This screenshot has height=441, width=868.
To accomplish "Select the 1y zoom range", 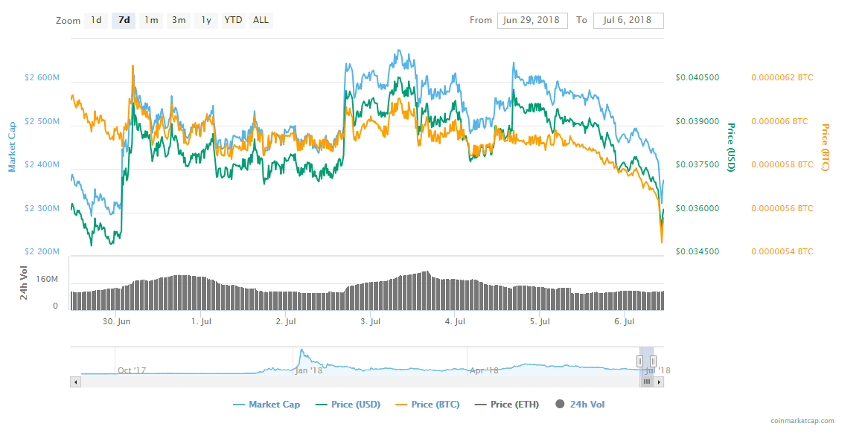I will [x=205, y=20].
